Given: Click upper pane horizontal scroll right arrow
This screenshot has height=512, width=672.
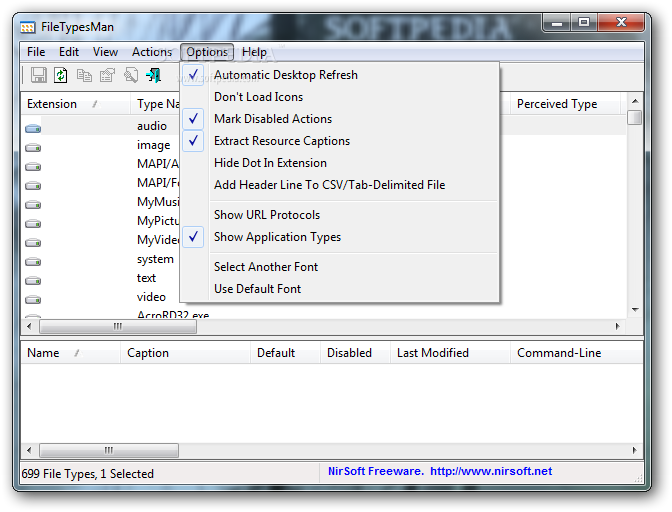Looking at the screenshot, I should (x=617, y=326).
